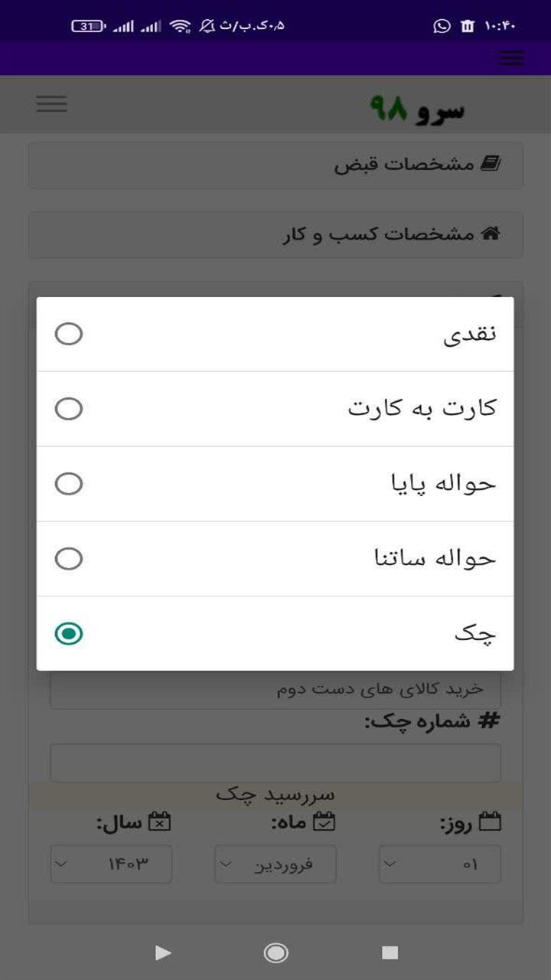Screen dimensions: 551x980
Task: Select the حواله پایا radio button
Action: click(x=69, y=484)
